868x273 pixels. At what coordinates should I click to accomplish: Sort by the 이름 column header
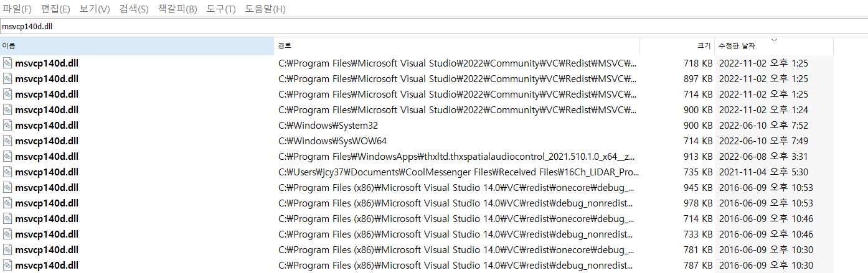click(137, 46)
